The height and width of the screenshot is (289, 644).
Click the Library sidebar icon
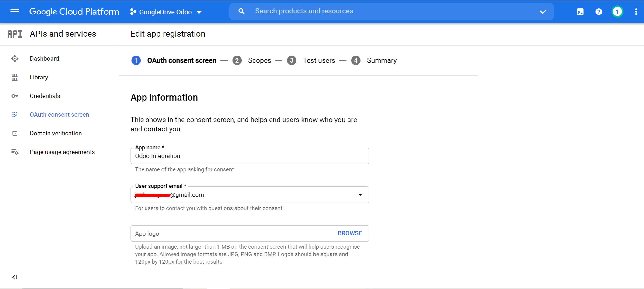15,77
